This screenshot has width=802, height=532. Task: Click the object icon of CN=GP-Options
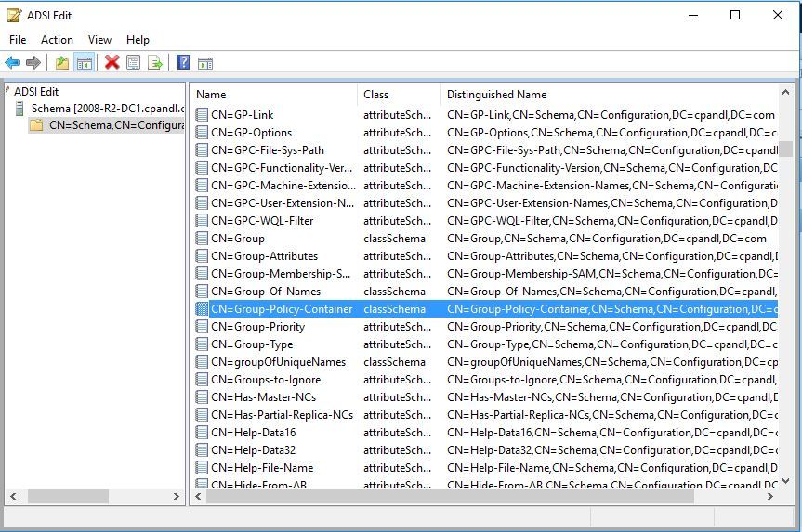click(202, 133)
